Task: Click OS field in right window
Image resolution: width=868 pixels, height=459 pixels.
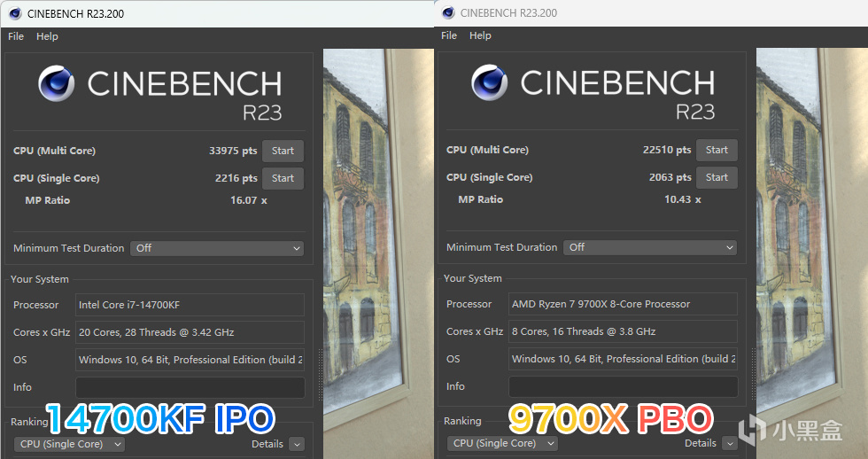Action: tap(623, 359)
